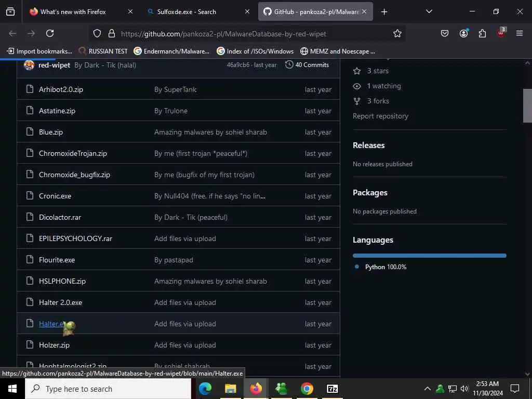This screenshot has height=399, width=532.
Task: Open File Explorer from taskbar
Action: tap(230, 389)
